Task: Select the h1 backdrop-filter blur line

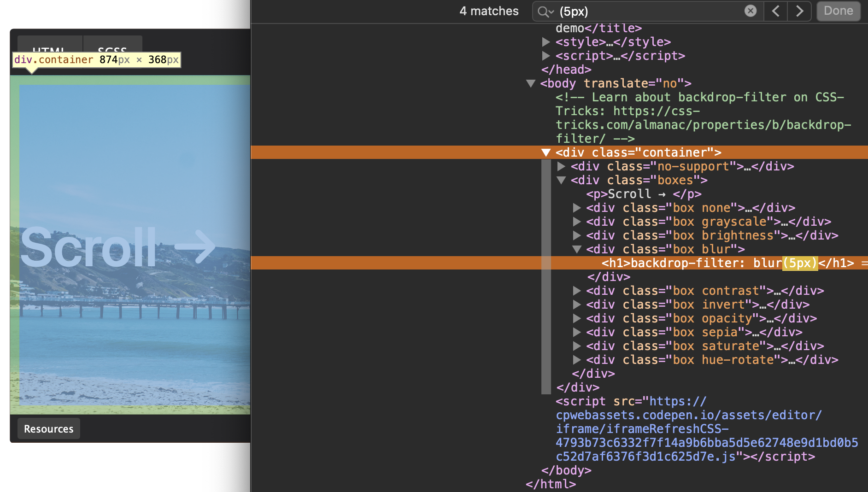Action: pyautogui.click(x=559, y=263)
